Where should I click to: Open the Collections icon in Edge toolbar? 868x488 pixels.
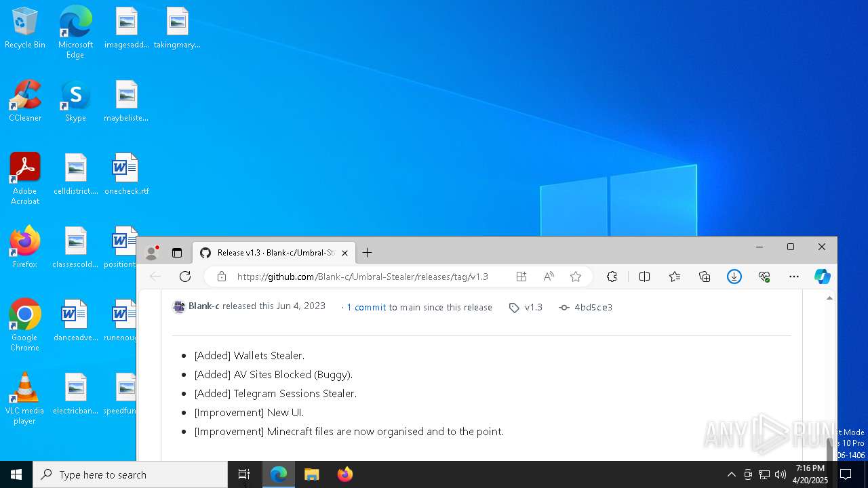705,277
